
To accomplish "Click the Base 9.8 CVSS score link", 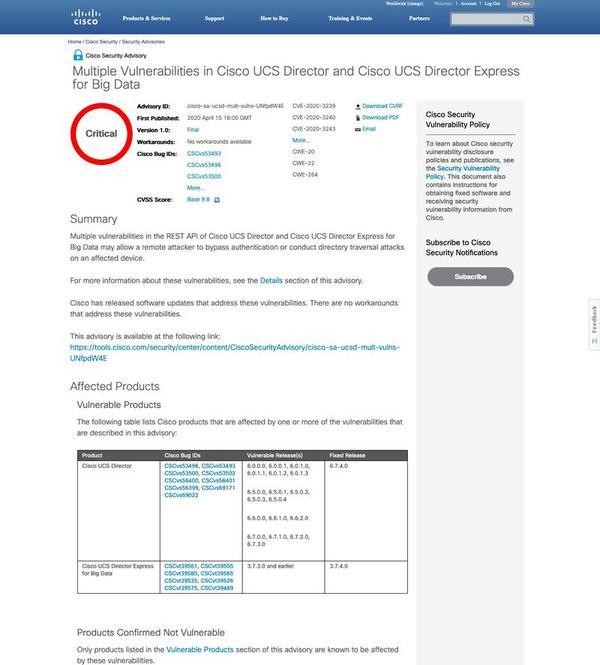I will pos(198,199).
